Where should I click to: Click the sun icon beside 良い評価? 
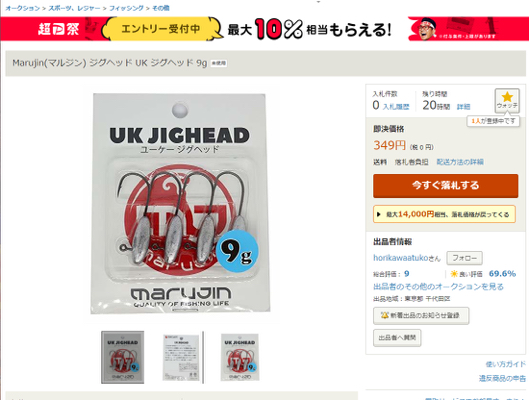click(454, 274)
